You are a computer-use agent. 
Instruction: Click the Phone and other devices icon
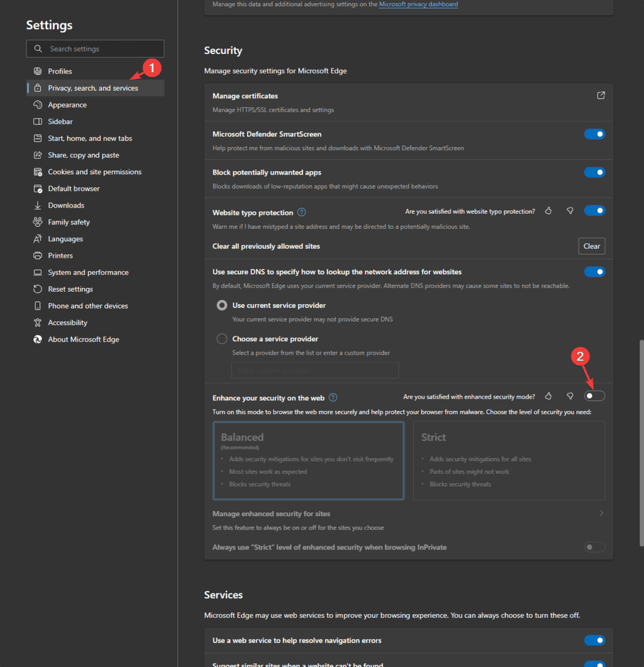point(38,306)
